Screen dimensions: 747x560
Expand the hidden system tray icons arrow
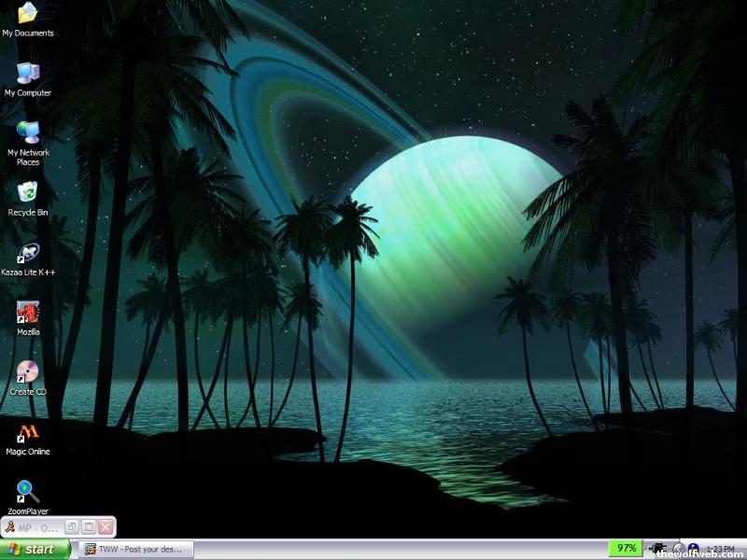679,549
